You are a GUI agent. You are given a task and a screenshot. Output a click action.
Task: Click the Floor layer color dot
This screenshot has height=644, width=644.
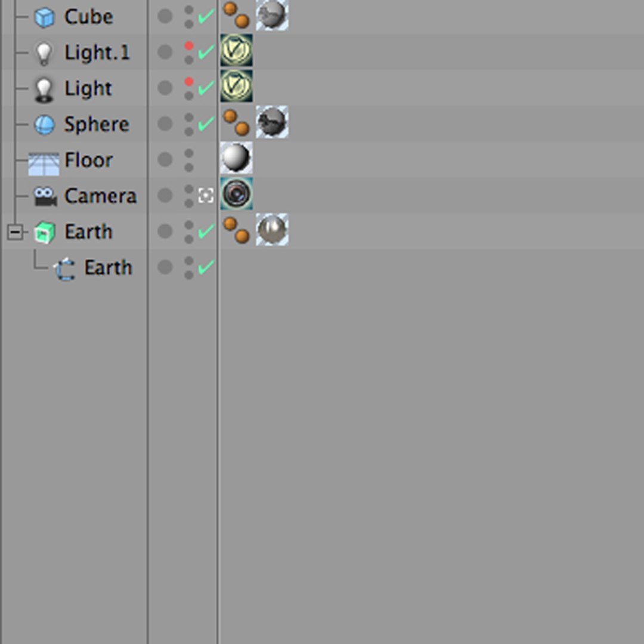point(165,159)
